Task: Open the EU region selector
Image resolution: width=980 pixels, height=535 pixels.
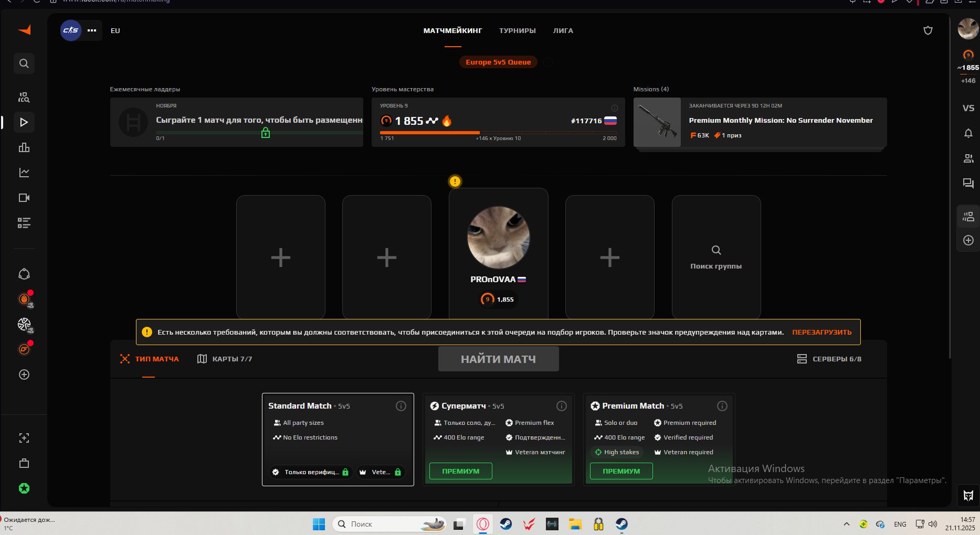Action: [x=115, y=30]
